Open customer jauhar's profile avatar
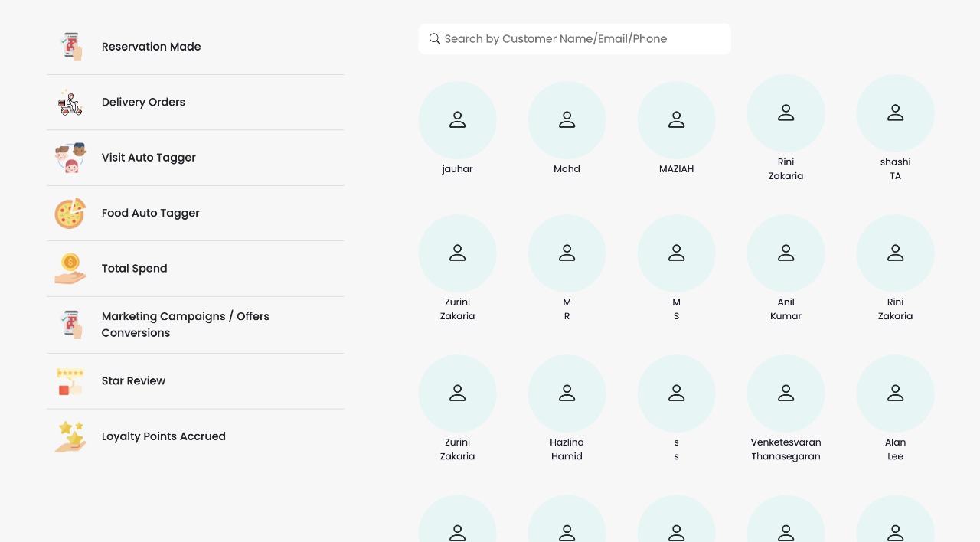 coord(457,120)
